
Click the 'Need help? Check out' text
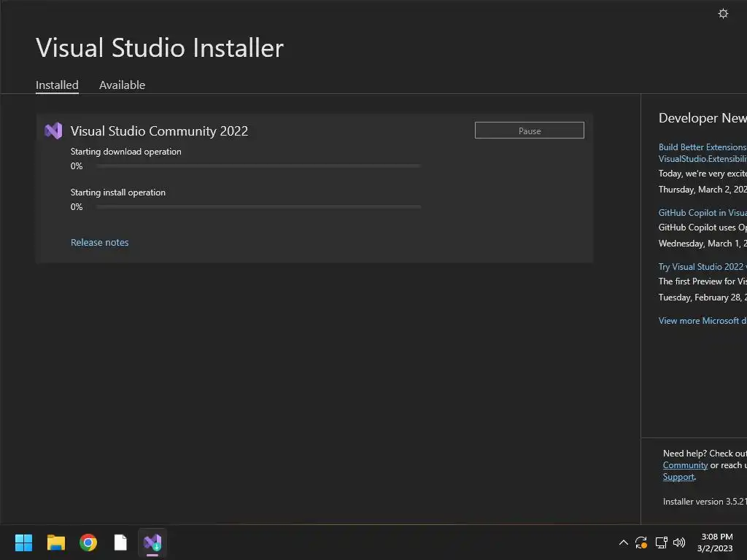[705, 454]
